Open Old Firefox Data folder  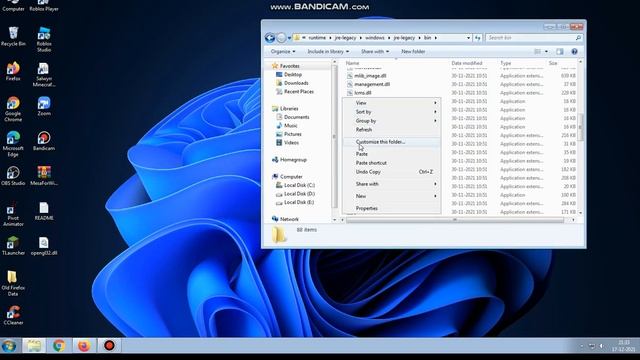click(13, 283)
